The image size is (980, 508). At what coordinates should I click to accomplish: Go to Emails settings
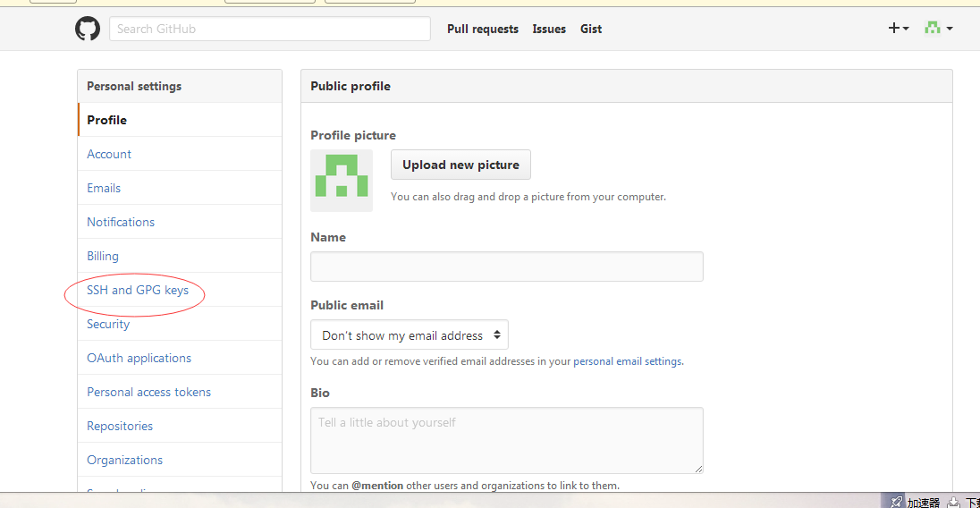pyautogui.click(x=104, y=188)
